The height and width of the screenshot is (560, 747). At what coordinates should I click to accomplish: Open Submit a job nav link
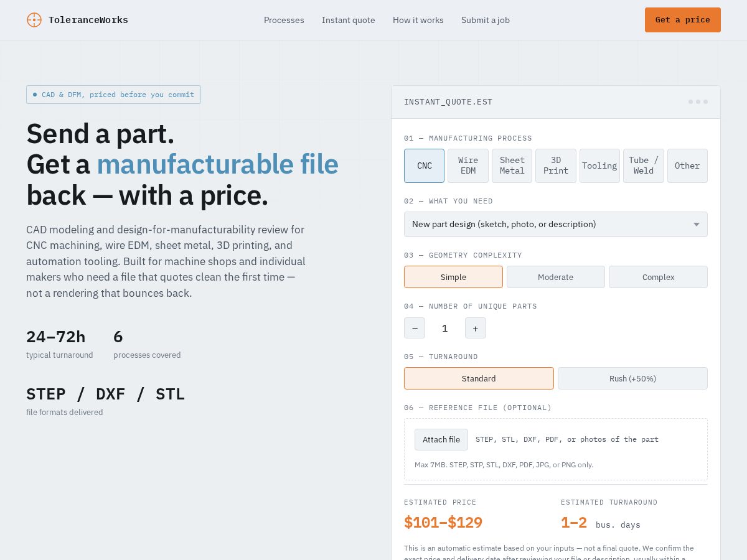click(486, 20)
